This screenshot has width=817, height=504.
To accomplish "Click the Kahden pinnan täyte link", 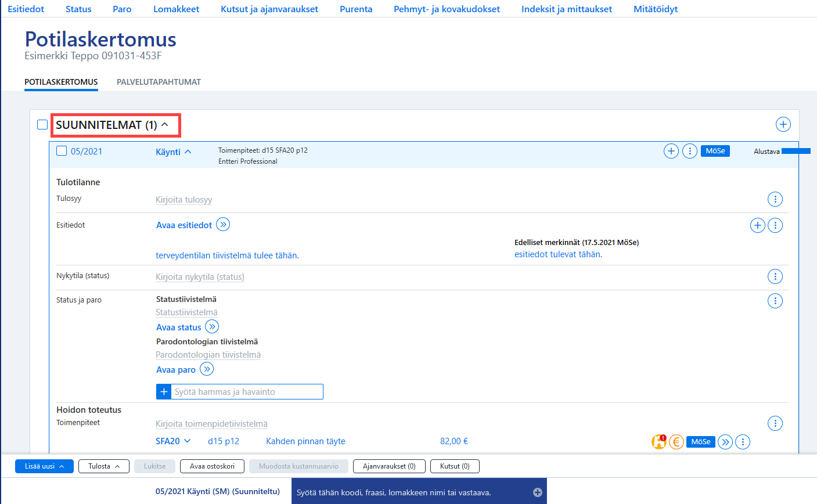I will [x=305, y=441].
